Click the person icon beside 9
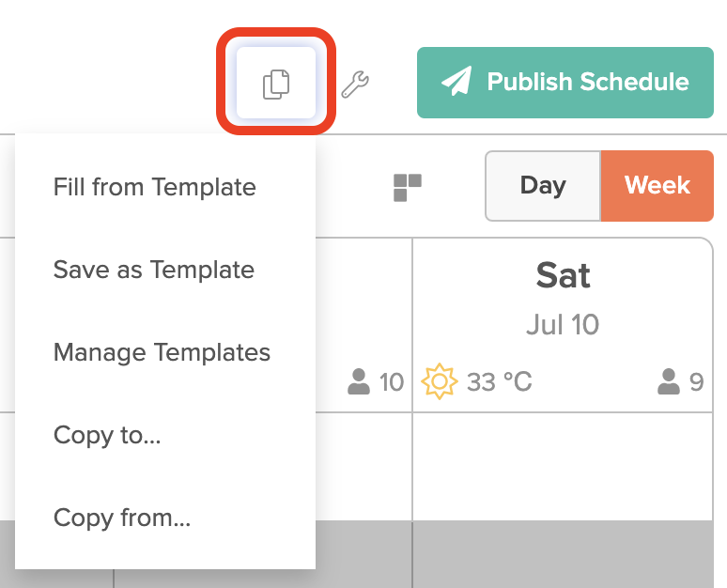The image size is (727, 588). click(669, 382)
